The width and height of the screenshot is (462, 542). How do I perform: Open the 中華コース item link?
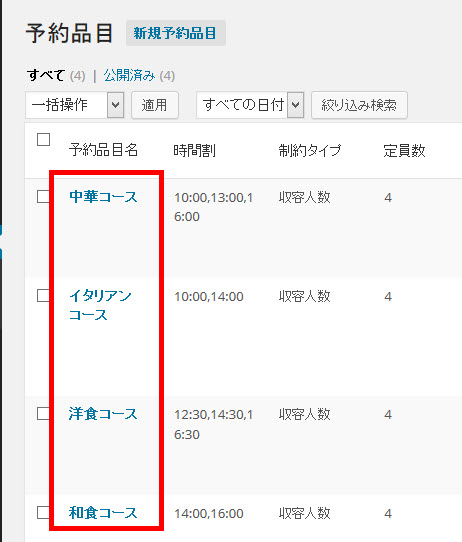(103, 197)
